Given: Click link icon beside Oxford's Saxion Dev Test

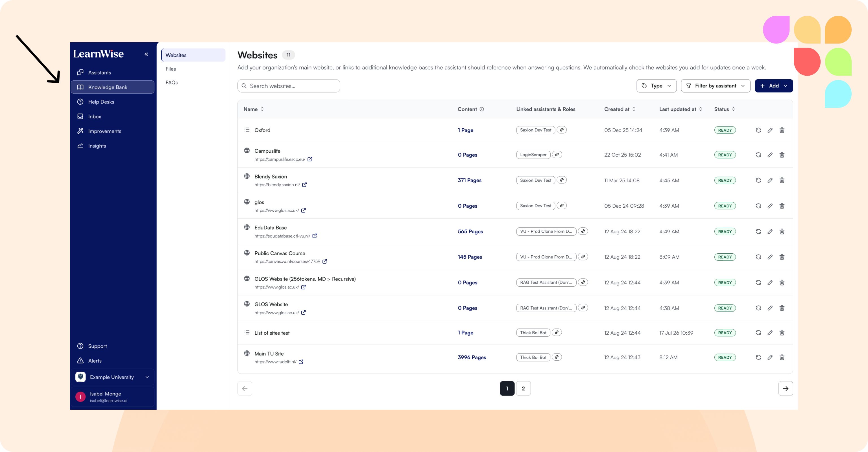Looking at the screenshot, I should pos(561,130).
